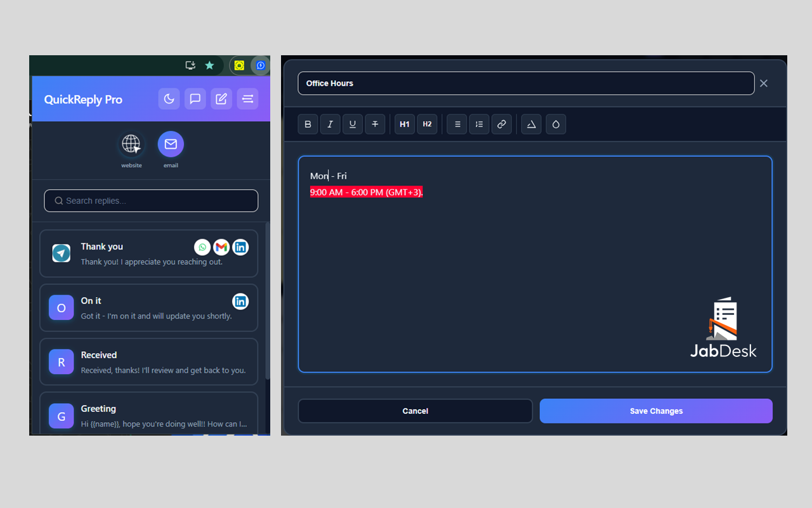Insert a hyperlink in the reply editor
The width and height of the screenshot is (812, 508).
click(502, 124)
